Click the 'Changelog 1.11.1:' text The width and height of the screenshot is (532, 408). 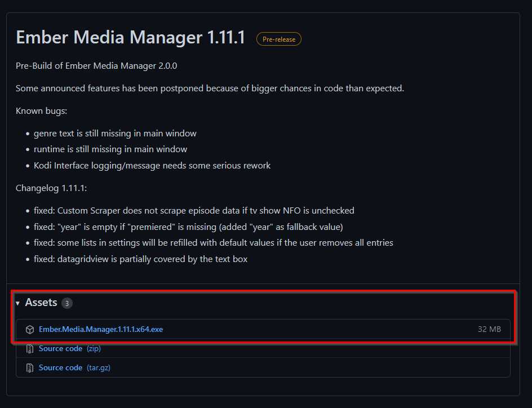pos(51,188)
